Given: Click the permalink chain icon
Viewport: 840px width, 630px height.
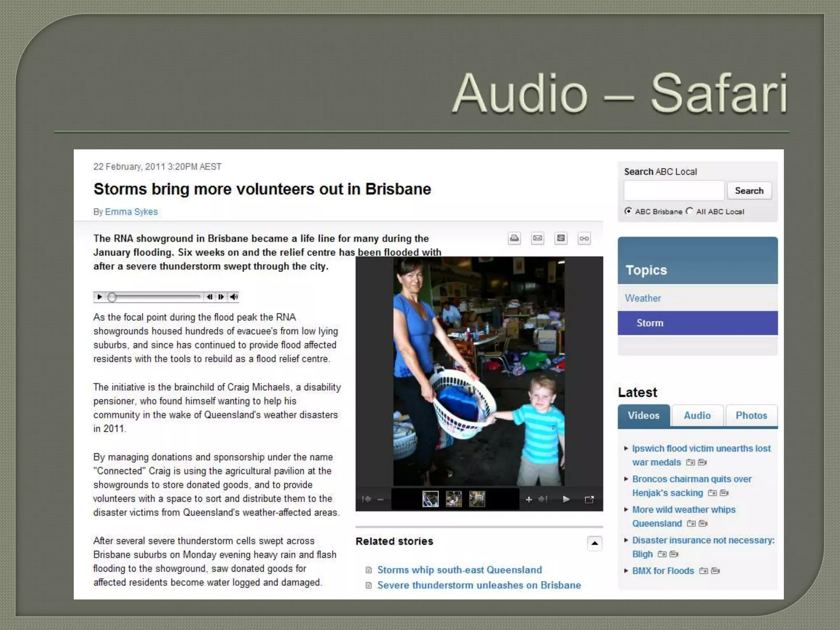Looking at the screenshot, I should (x=584, y=238).
